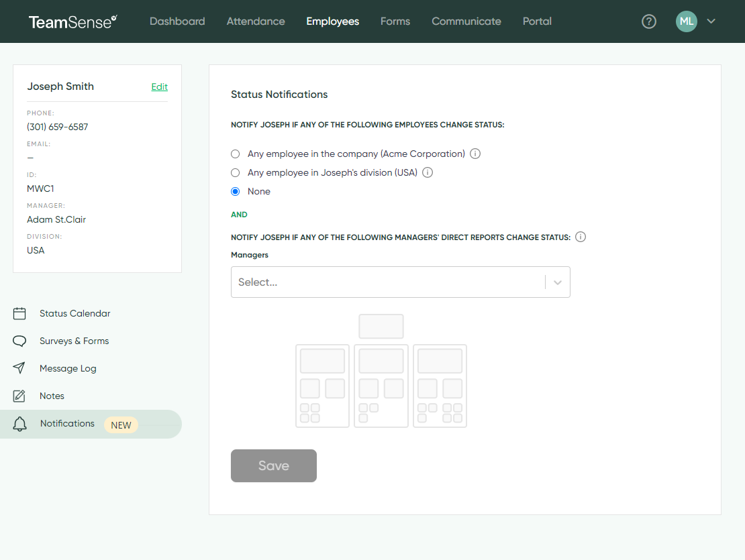Click the Surveys & Forms speech bubble icon
Image resolution: width=745 pixels, height=560 pixels.
pyautogui.click(x=19, y=341)
